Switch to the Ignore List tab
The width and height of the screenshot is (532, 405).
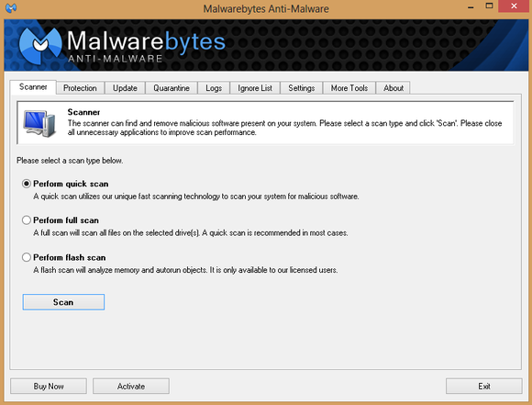255,88
